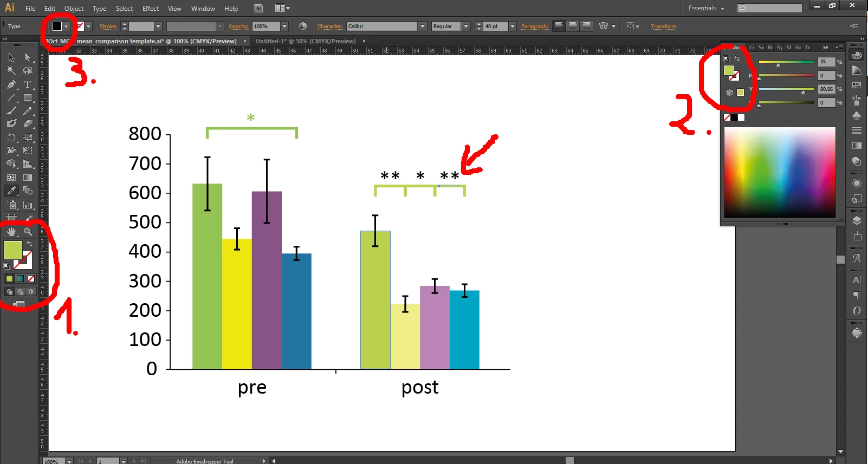
Task: Align paragraph center
Action: coord(573,26)
